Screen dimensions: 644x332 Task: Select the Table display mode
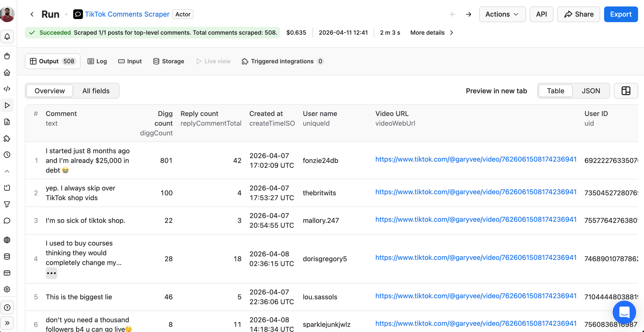point(555,91)
